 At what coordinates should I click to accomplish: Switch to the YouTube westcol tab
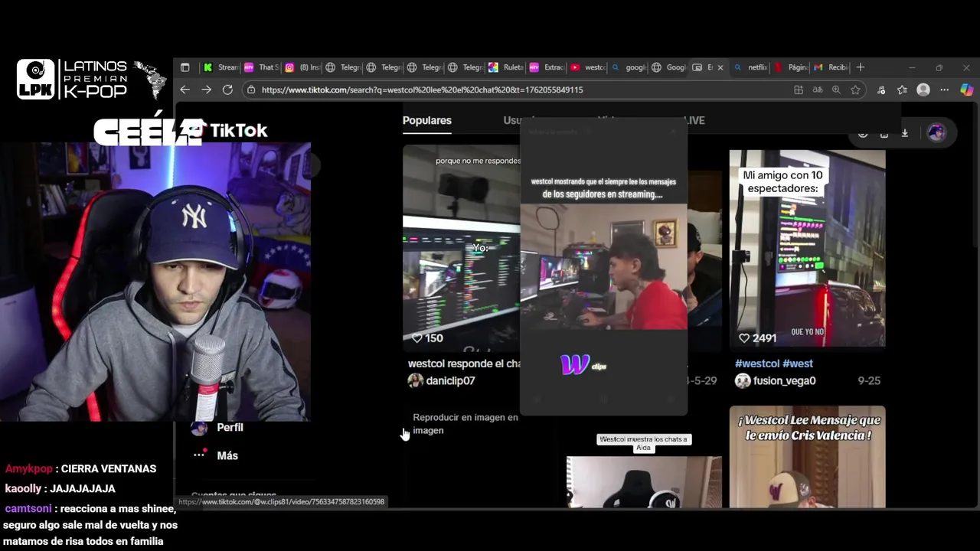588,67
